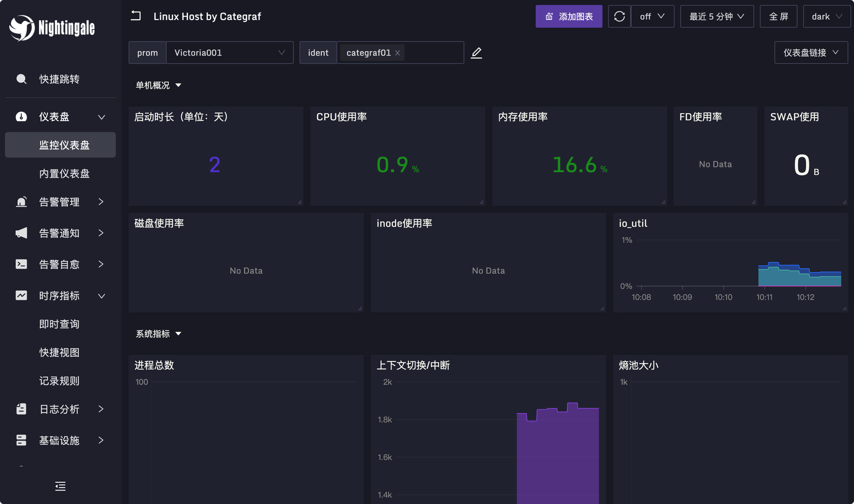Open 即时查询 menu item

point(59,324)
